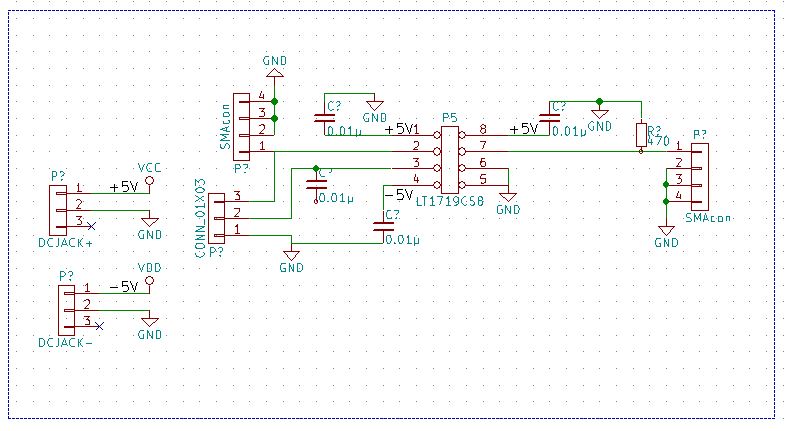This screenshot has height=431, width=786.
Task: Click the GND symbol above the left SMAcon
Action: 275,73
